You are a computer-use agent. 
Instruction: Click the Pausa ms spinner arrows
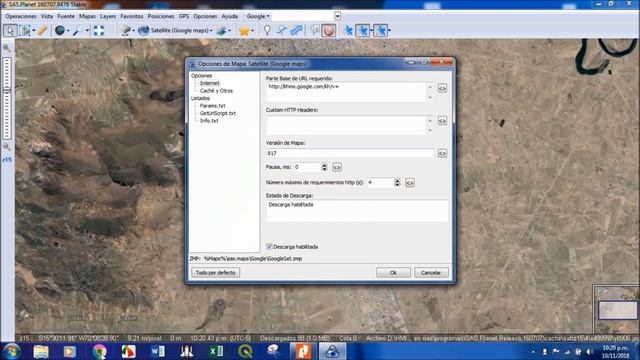pyautogui.click(x=324, y=167)
